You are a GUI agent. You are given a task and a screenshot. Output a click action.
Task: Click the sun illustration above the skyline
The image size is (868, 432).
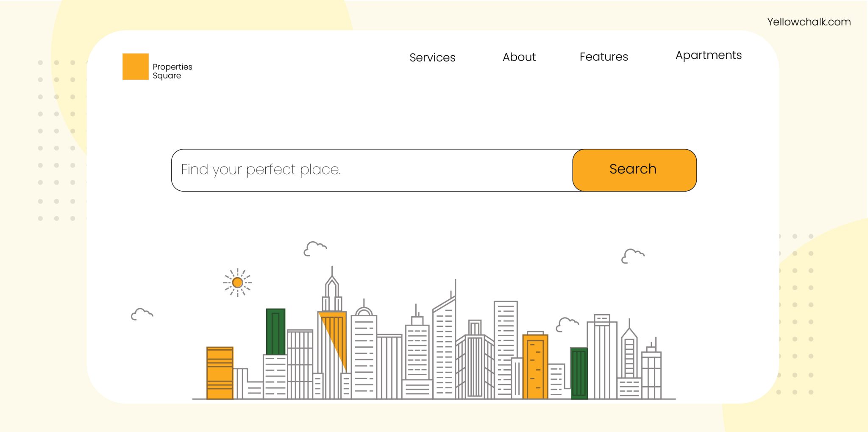[x=237, y=282]
